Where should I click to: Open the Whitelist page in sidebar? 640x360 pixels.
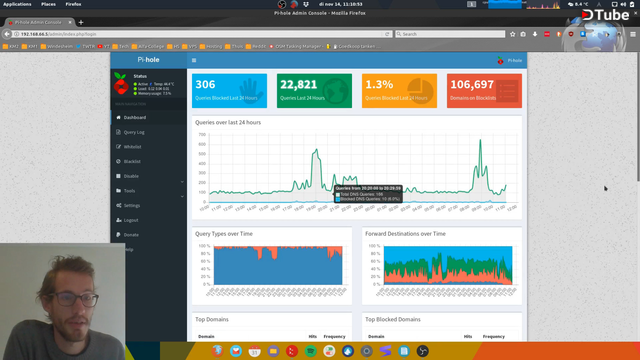[149, 147]
